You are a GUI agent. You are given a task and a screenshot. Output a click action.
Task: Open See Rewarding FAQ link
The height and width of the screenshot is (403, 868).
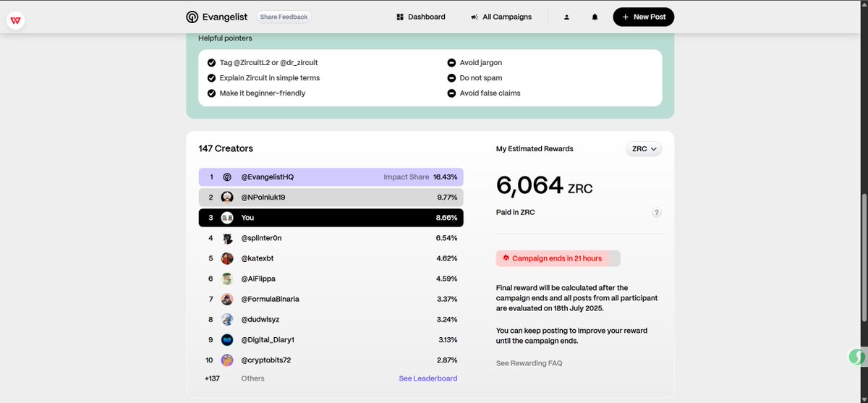click(x=529, y=363)
